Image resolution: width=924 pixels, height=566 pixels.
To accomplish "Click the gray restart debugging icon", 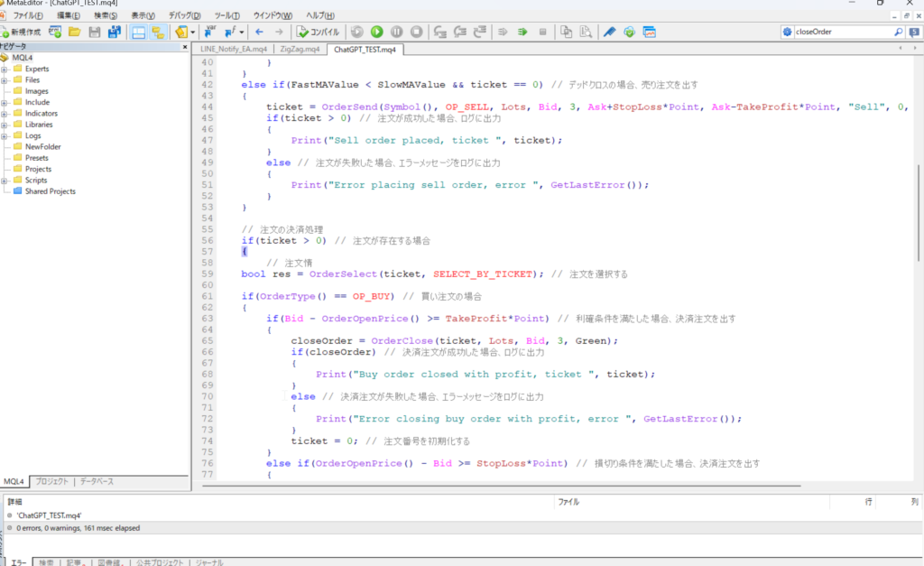I will tap(357, 32).
